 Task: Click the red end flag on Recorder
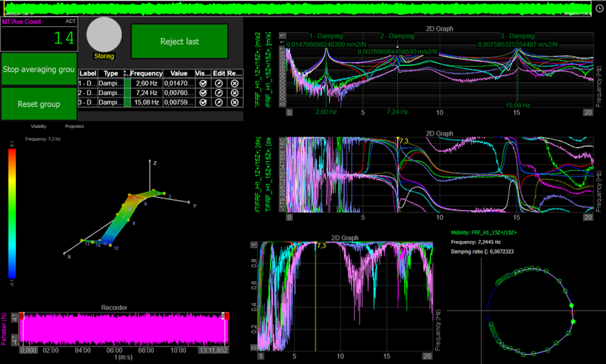[x=227, y=316]
